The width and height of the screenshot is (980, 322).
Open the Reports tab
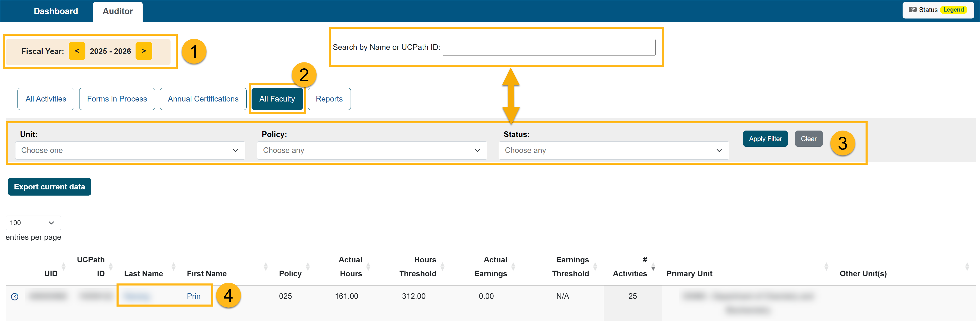(329, 99)
